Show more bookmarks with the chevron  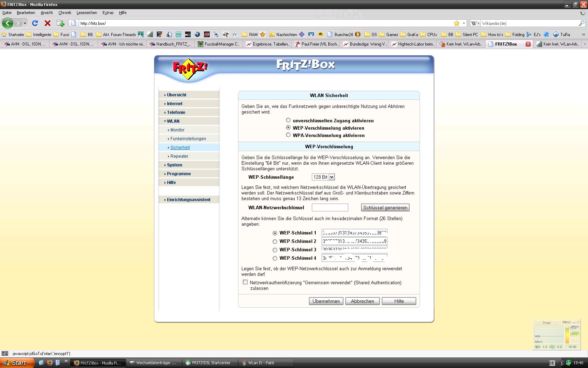(583, 34)
